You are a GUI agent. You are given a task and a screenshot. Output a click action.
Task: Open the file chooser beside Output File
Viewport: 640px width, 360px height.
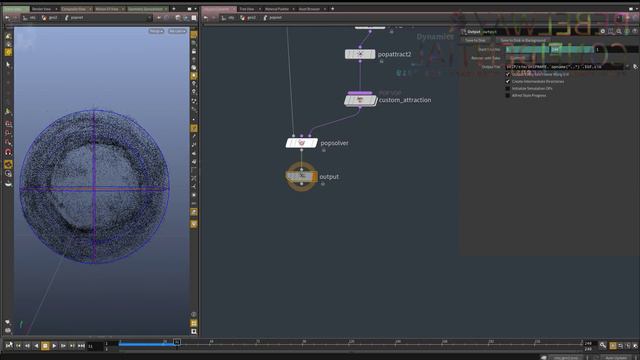(635, 67)
